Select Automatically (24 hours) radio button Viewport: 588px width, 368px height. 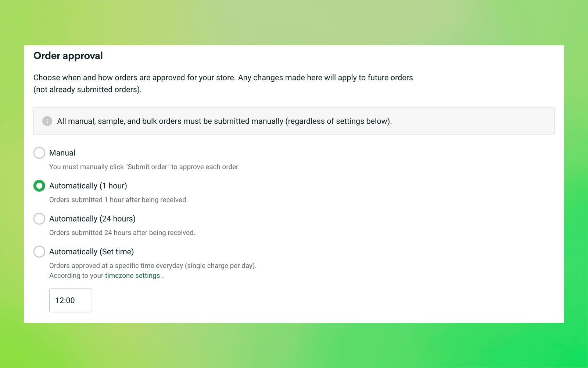[39, 219]
